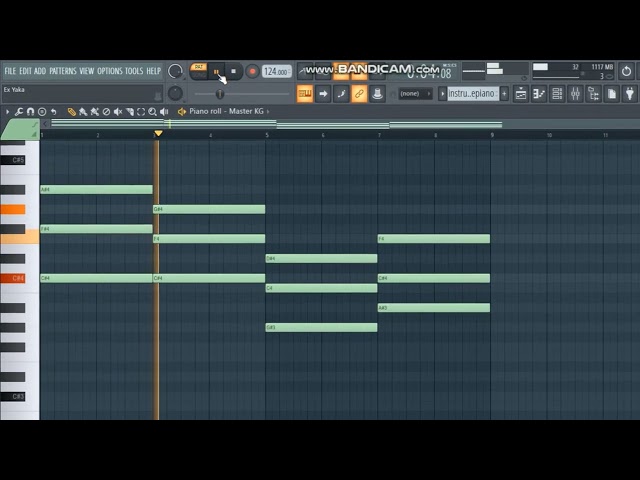The image size is (640, 480).
Task: Click the 124.000 tempo field
Action: pos(277,71)
